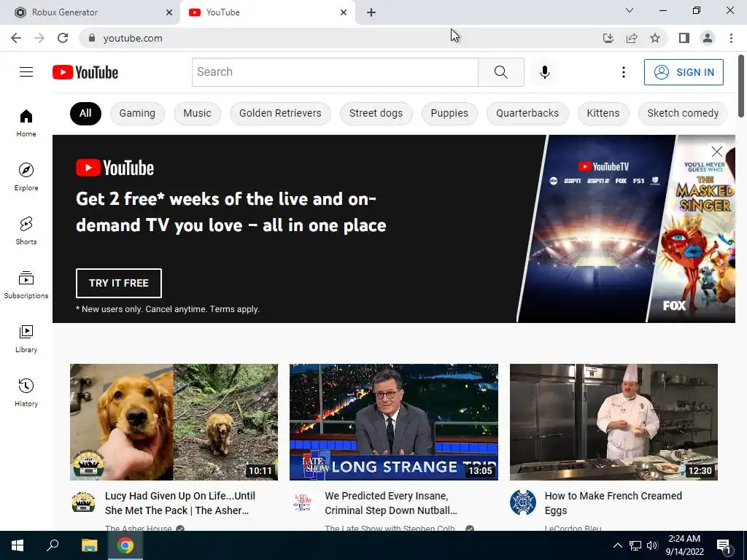The height and width of the screenshot is (560, 747).
Task: Click the TRY IT FREE button
Action: 119,283
